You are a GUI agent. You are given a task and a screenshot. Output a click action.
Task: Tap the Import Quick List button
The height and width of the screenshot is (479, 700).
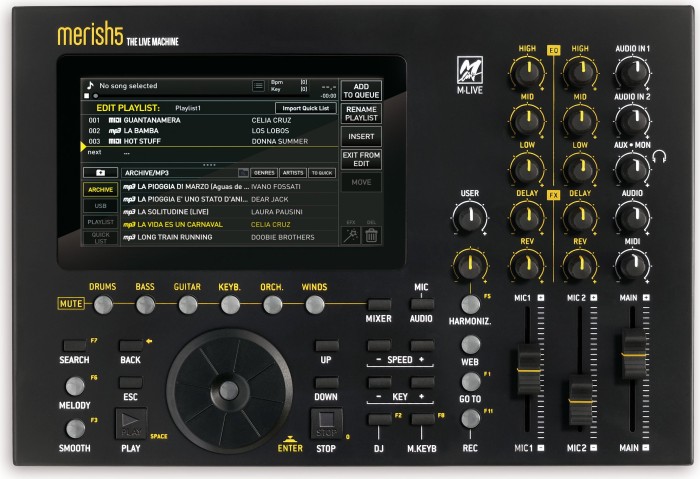(x=306, y=108)
